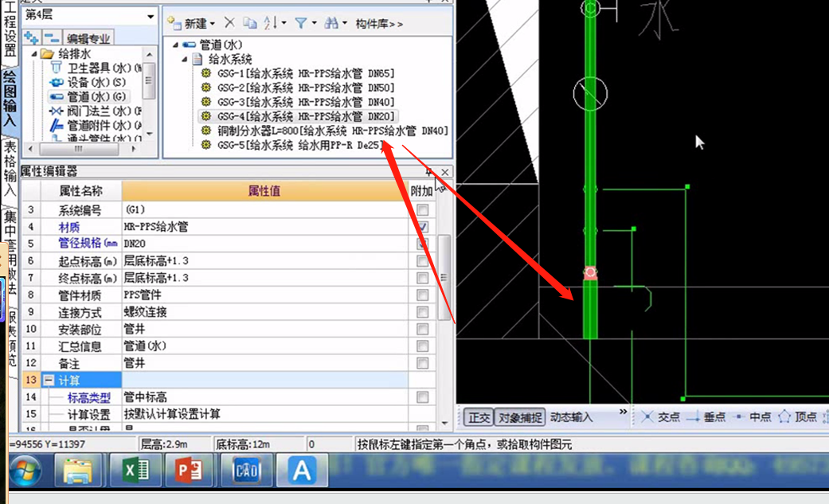The width and height of the screenshot is (829, 504).
Task: Click the binoculars find icon
Action: tap(331, 23)
